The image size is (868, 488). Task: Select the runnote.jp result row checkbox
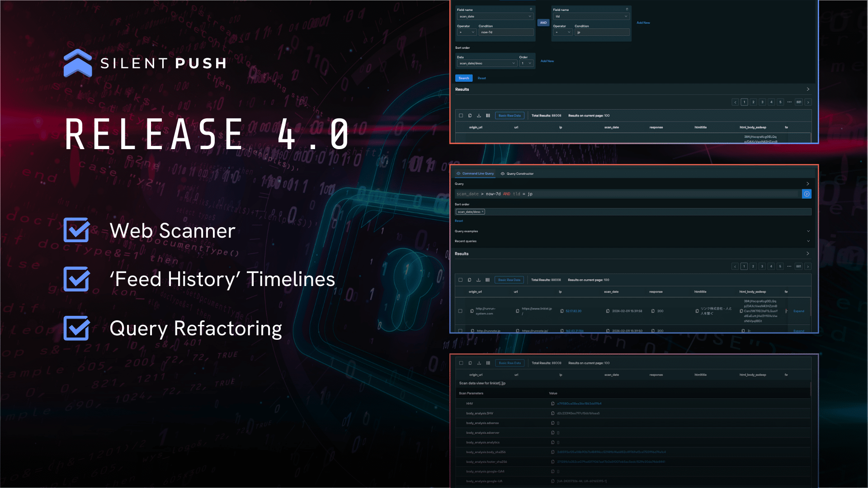pos(460,331)
